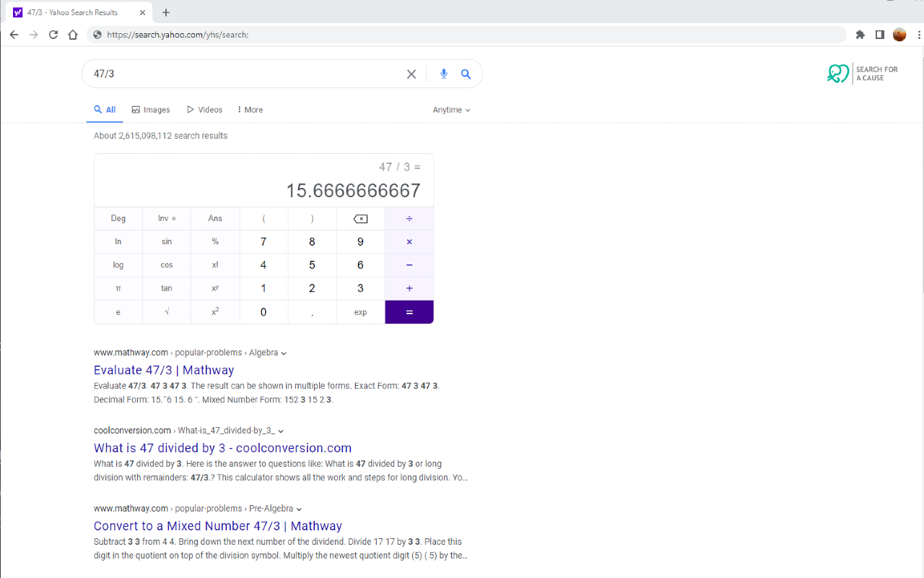Click the calculator result 15.6666666667

coord(353,191)
